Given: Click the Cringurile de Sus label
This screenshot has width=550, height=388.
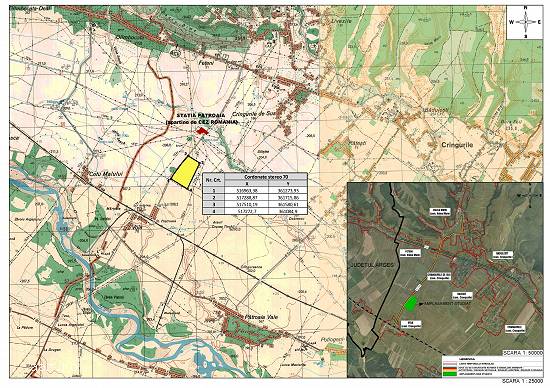Looking at the screenshot, I should click(254, 114).
